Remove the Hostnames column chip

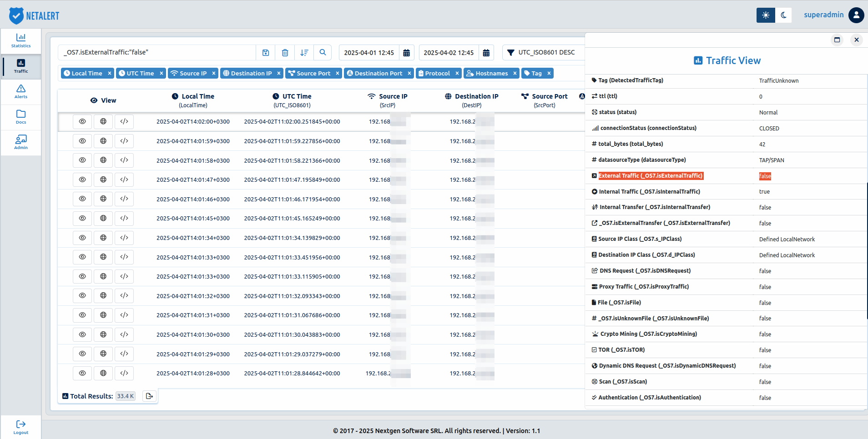(515, 73)
